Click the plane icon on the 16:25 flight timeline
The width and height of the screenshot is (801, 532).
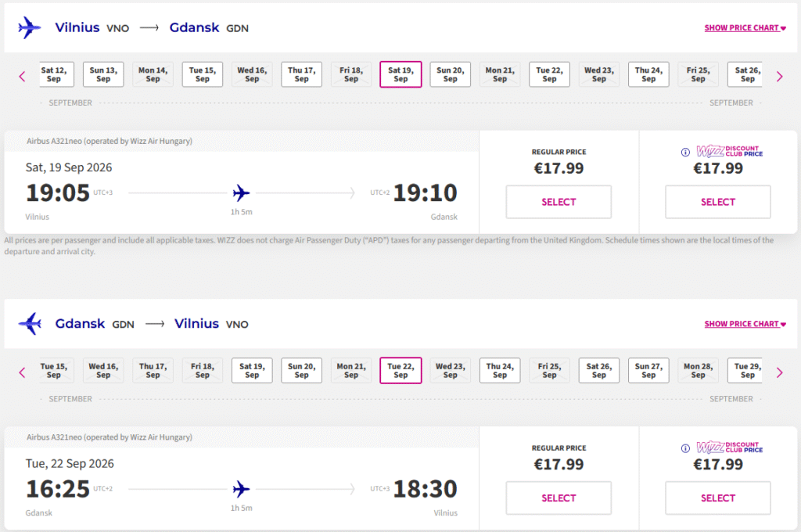[x=242, y=489]
